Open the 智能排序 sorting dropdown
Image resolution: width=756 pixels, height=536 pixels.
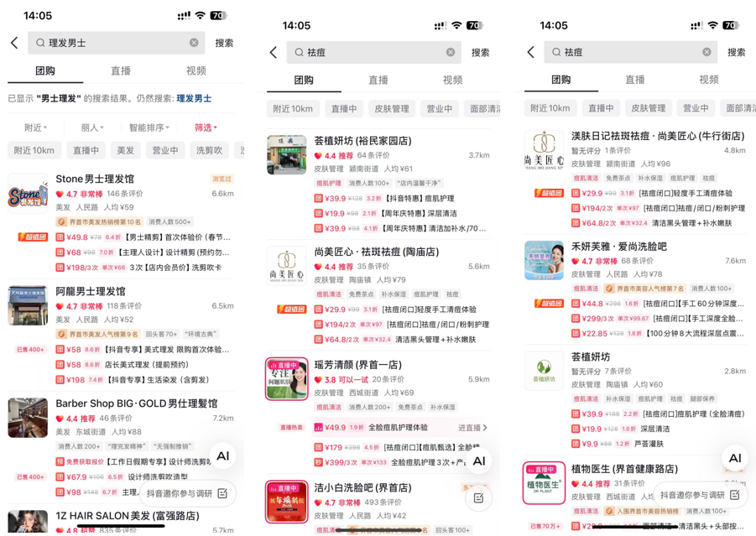tap(149, 127)
